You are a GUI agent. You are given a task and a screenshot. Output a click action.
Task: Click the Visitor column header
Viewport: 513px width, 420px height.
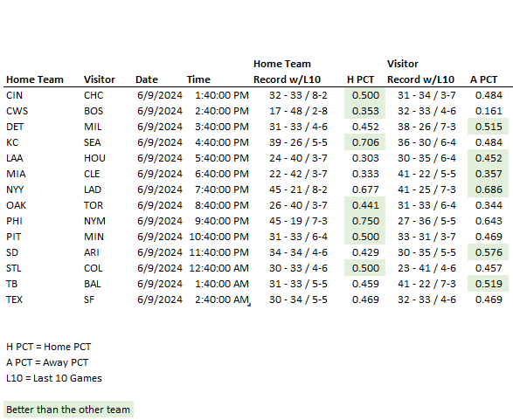click(x=100, y=79)
